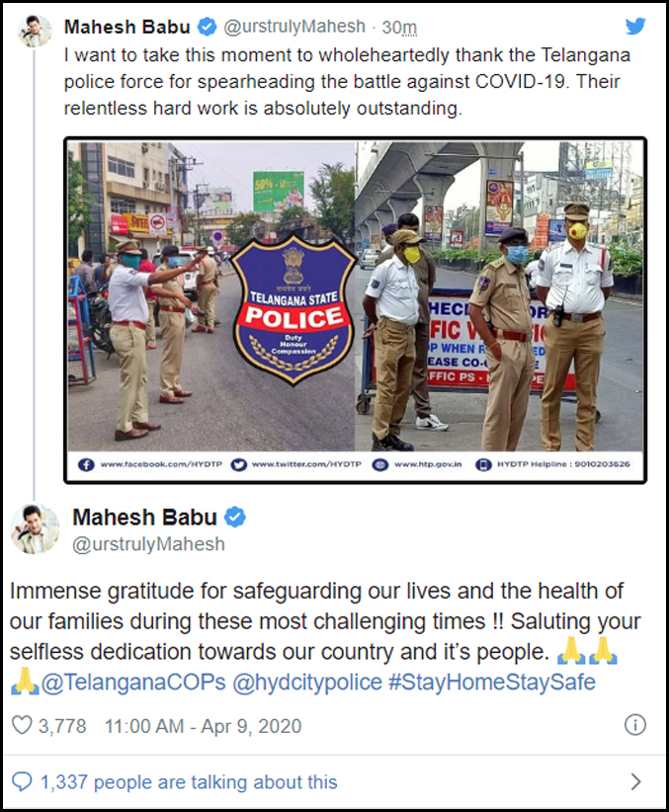
Task: Open the @TelanganaCOPs mention
Action: click(133, 682)
